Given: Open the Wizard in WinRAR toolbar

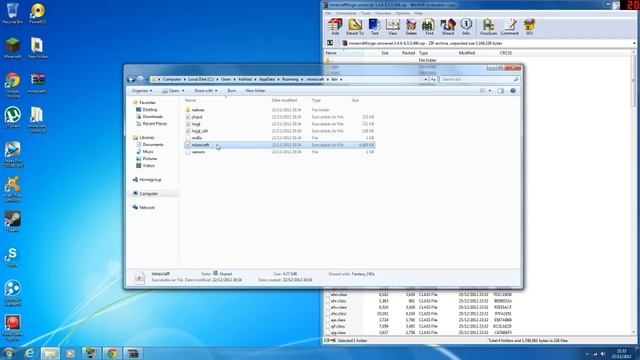Looking at the screenshot, I should click(448, 27).
